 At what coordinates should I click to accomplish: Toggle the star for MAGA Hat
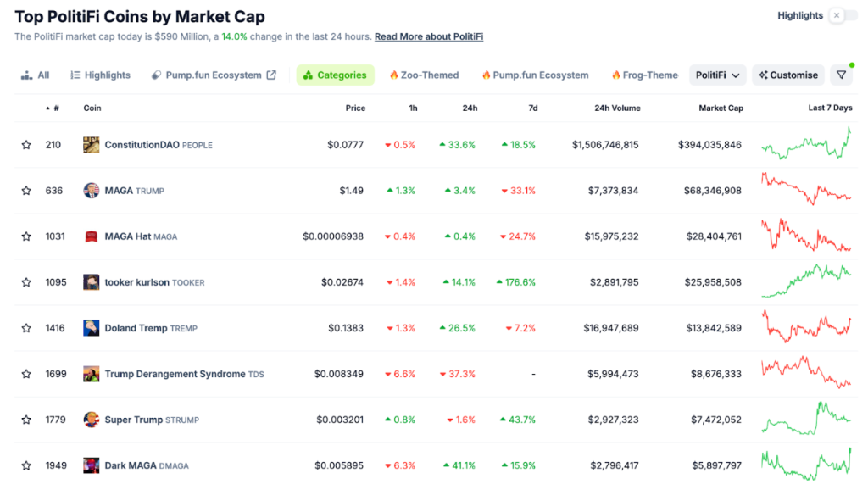click(x=26, y=236)
